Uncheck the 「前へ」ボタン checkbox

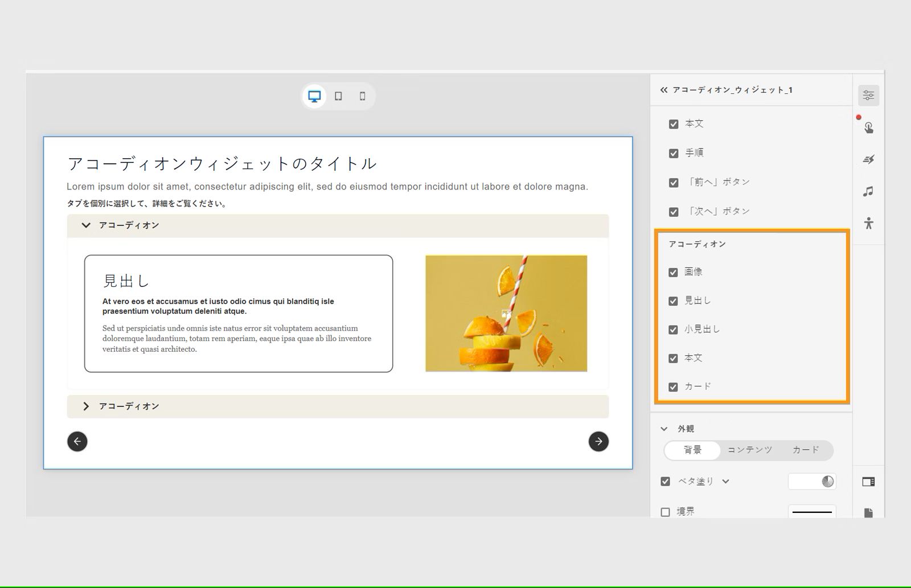674,183
